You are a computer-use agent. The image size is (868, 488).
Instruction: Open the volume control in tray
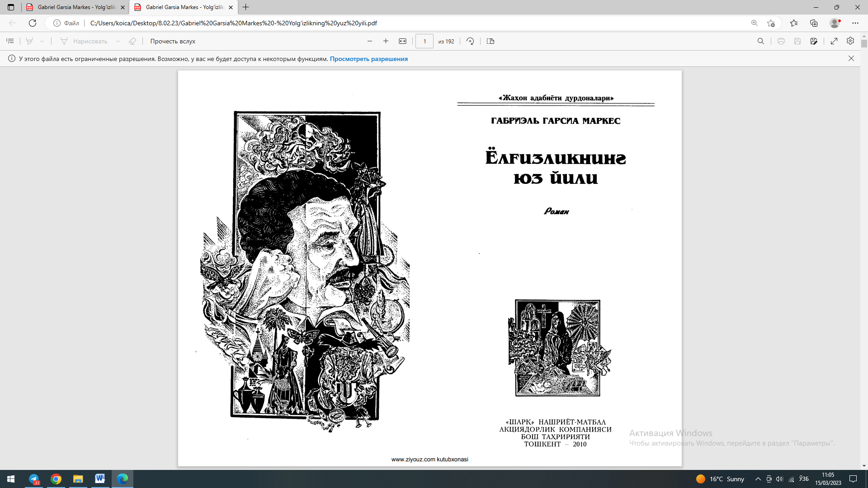[x=779, y=479]
